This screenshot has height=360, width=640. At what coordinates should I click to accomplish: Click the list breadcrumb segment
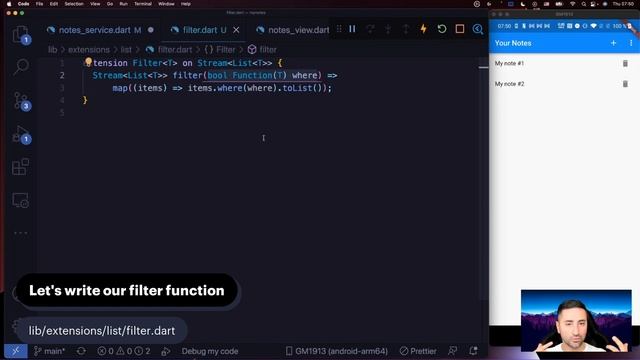click(x=126, y=49)
